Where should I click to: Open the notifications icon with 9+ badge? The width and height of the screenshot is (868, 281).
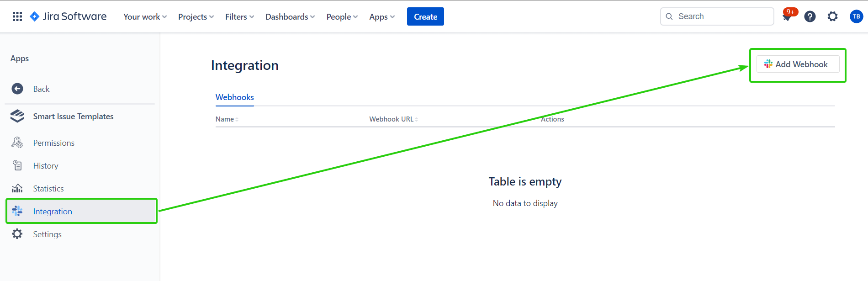(x=787, y=17)
